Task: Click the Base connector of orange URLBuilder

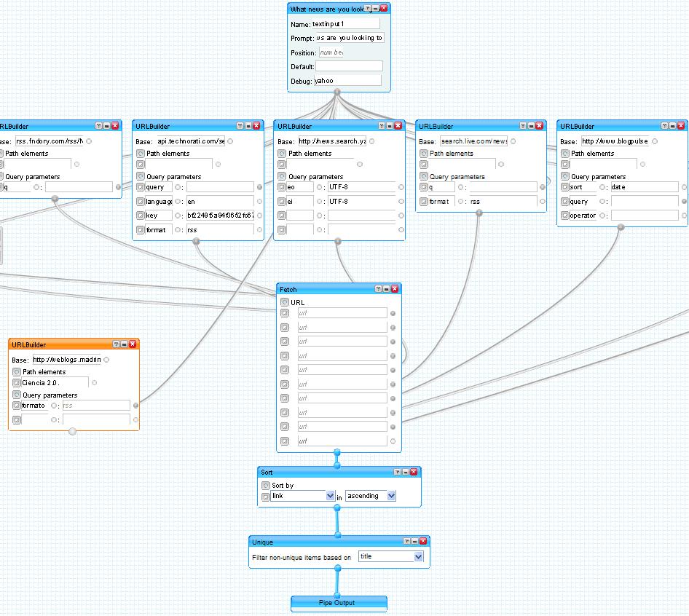Action: click(106, 360)
